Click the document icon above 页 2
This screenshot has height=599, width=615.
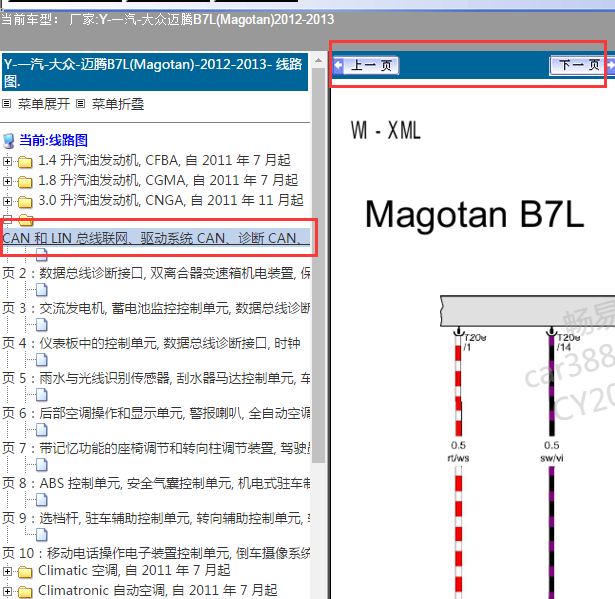pos(42,255)
